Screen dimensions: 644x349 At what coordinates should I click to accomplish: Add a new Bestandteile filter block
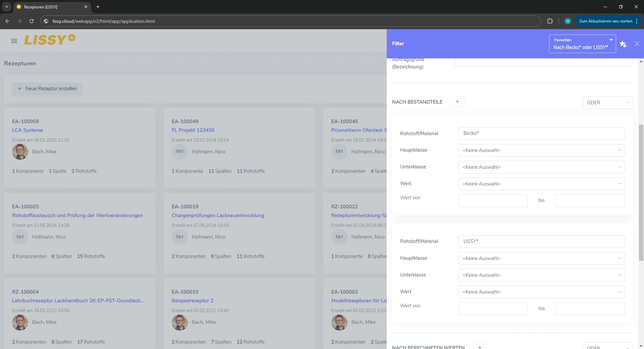click(x=457, y=102)
